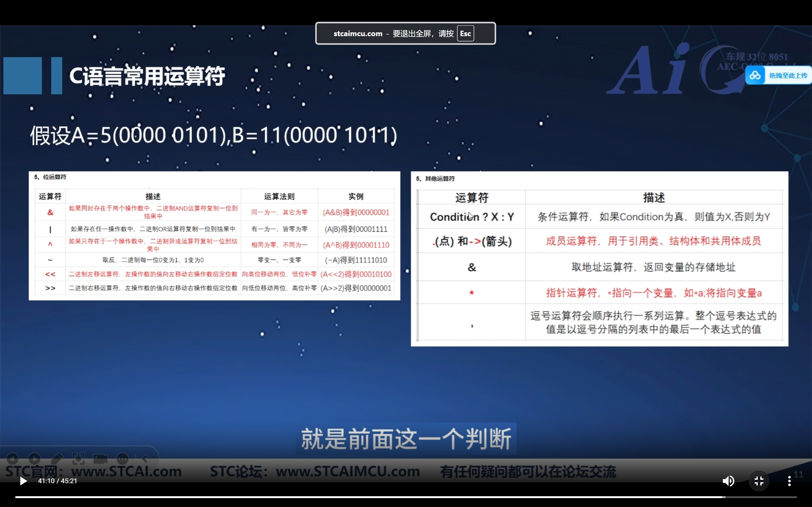Click the STC官网: www.STCAI.com banner text

point(93,471)
